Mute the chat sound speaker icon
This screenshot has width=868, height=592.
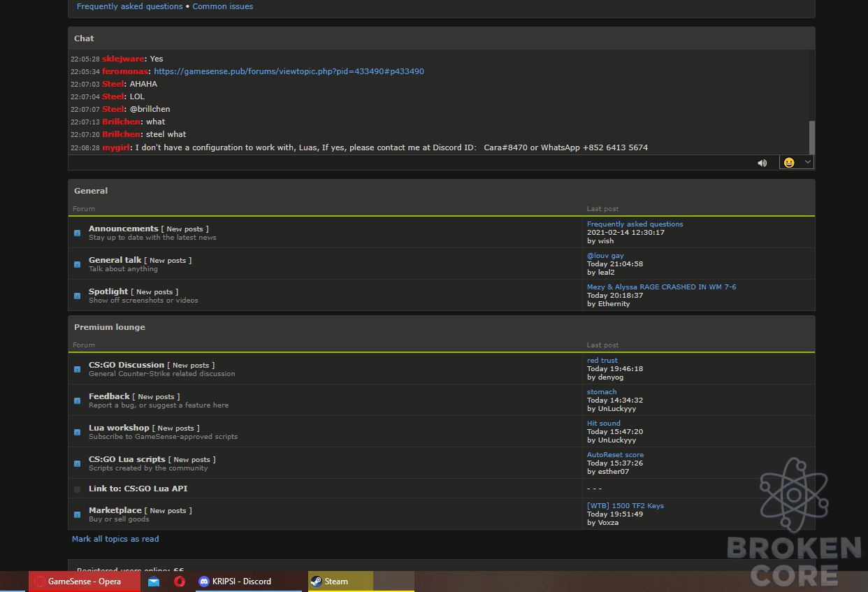coord(762,163)
